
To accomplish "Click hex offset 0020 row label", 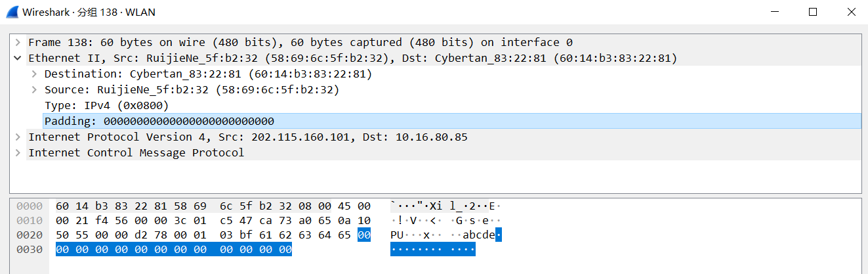I will 30,235.
